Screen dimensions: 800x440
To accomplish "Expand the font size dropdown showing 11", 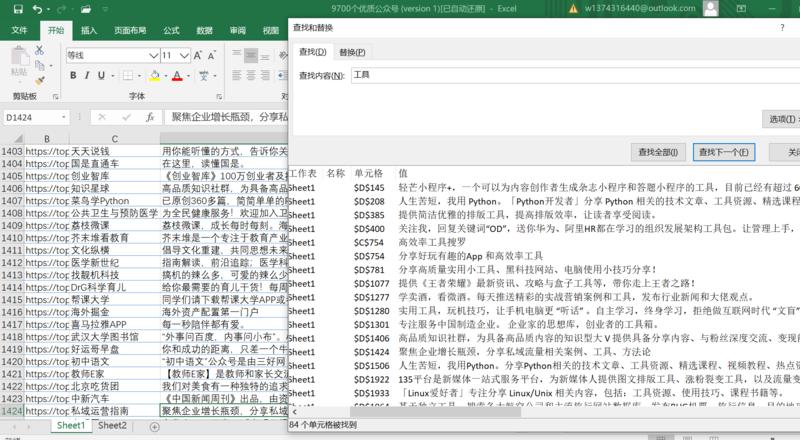I will click(x=184, y=55).
